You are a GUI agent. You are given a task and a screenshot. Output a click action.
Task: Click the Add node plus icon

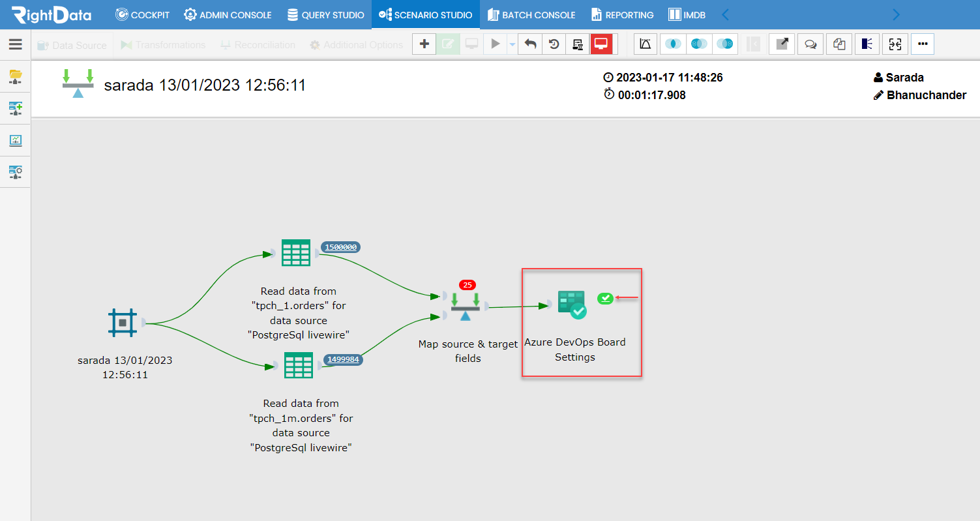pyautogui.click(x=424, y=44)
